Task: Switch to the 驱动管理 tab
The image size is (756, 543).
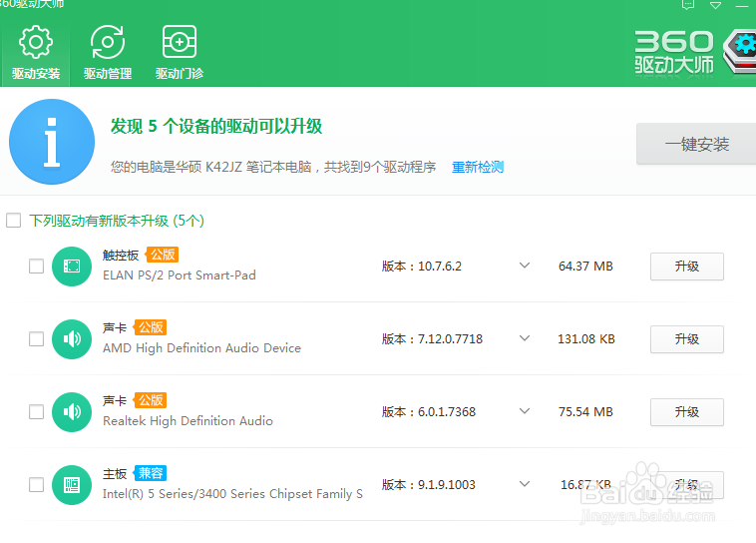Action: point(108,53)
